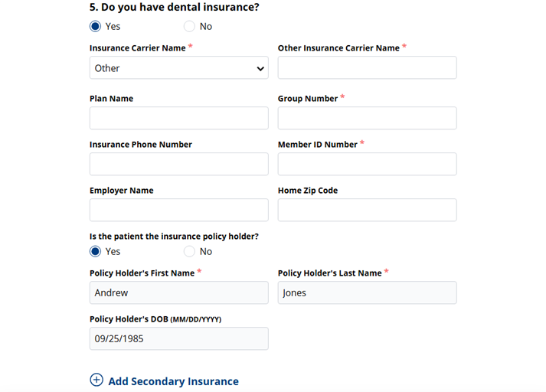Screen dimensions: 546x392
Task: Click the Policy Holder's DOB date field
Action: [178, 339]
